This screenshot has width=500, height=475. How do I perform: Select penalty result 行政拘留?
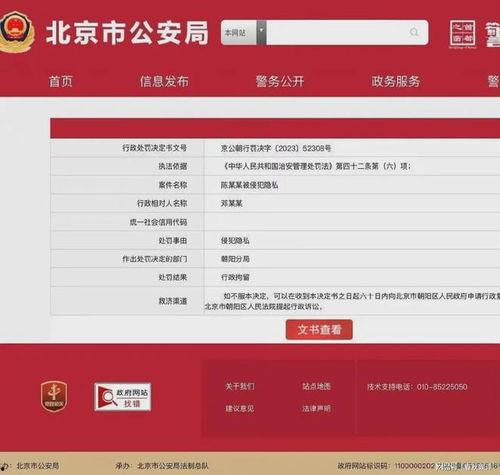pyautogui.click(x=235, y=277)
